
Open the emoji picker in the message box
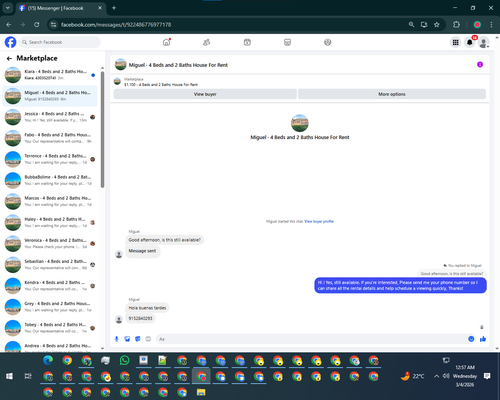(471, 339)
